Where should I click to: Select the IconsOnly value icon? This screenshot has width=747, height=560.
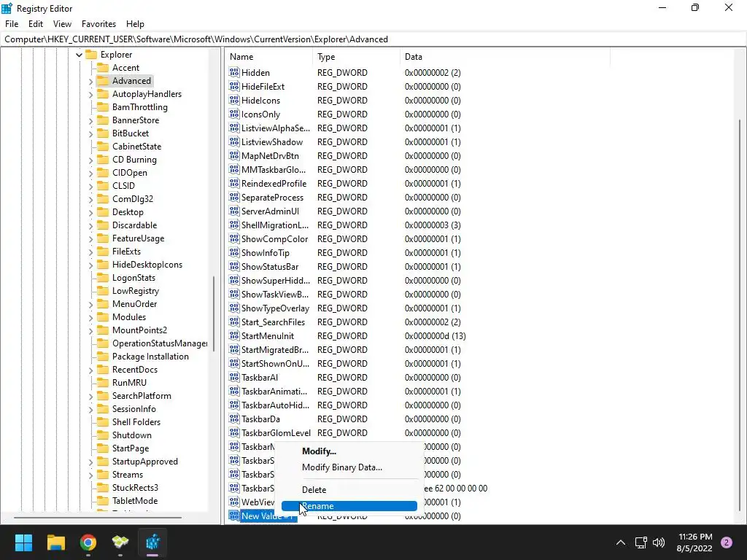(x=234, y=114)
